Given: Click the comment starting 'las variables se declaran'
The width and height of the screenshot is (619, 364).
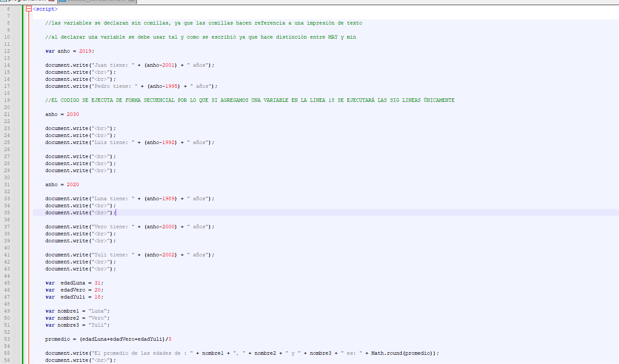Looking at the screenshot, I should pos(204,23).
